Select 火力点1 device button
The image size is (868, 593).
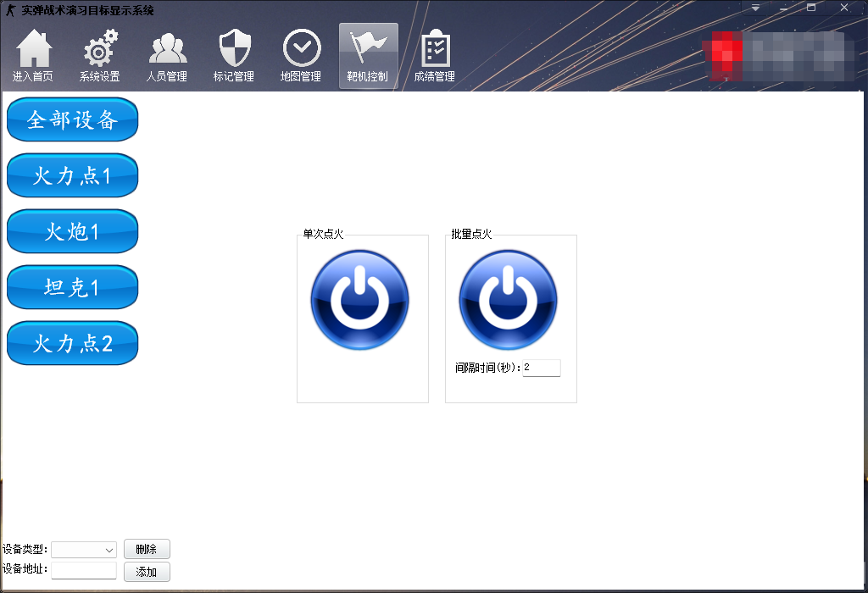click(x=73, y=175)
